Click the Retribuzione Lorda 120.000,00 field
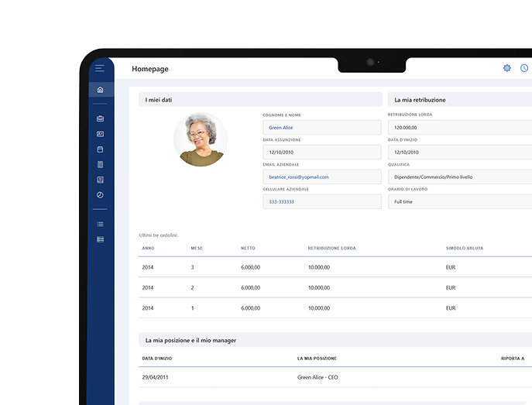 pos(459,127)
